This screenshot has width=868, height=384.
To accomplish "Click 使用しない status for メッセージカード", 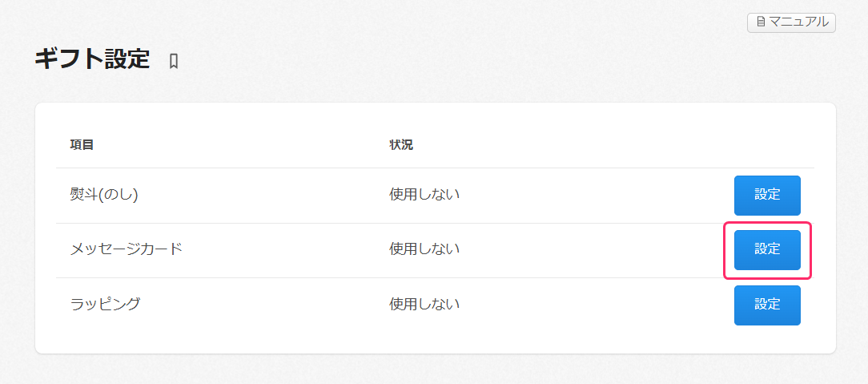I will point(424,249).
